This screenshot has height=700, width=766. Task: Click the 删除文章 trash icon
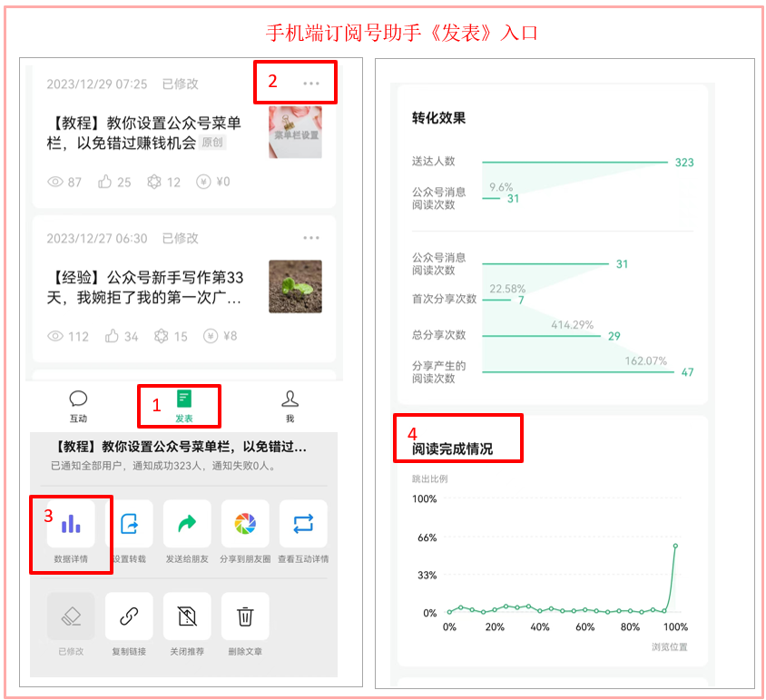pyautogui.click(x=245, y=616)
